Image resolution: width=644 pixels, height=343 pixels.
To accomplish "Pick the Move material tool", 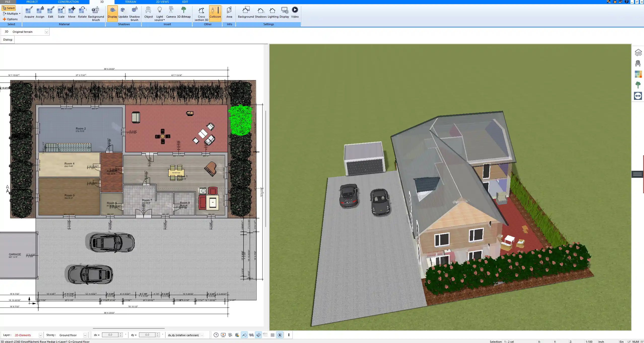I will point(72,13).
